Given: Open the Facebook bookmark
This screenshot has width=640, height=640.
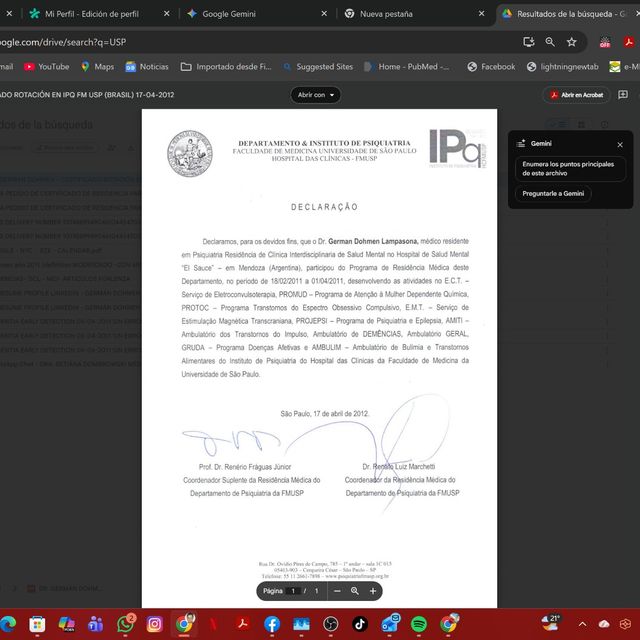Looking at the screenshot, I should [x=491, y=67].
